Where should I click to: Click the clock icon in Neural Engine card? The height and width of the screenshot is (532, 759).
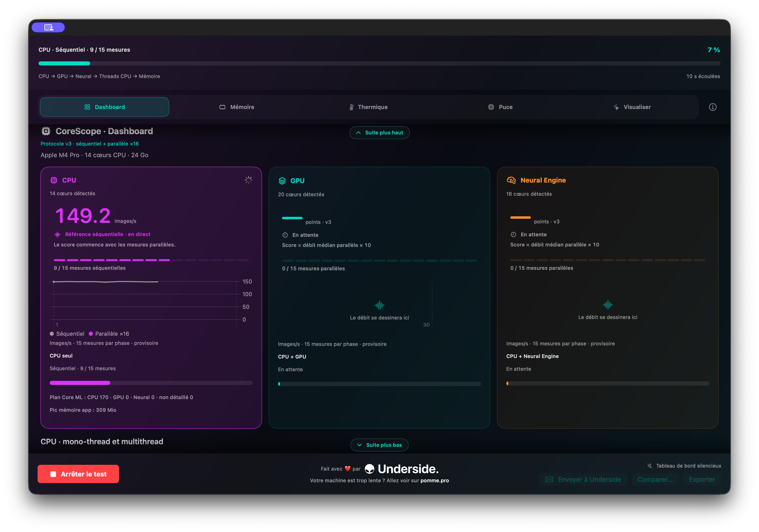513,234
